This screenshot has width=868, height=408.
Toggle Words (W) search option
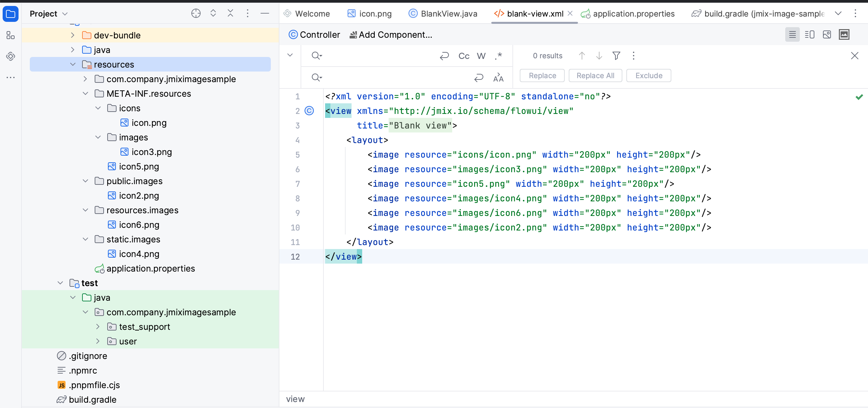(x=481, y=56)
